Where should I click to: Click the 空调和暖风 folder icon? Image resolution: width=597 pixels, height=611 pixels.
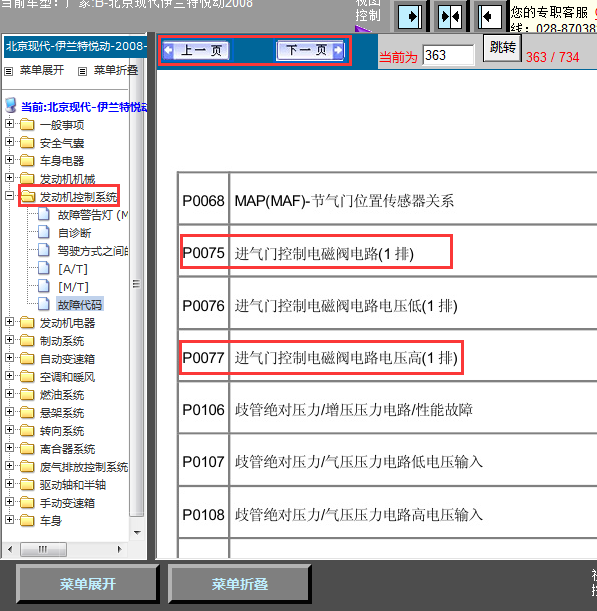[x=27, y=376]
